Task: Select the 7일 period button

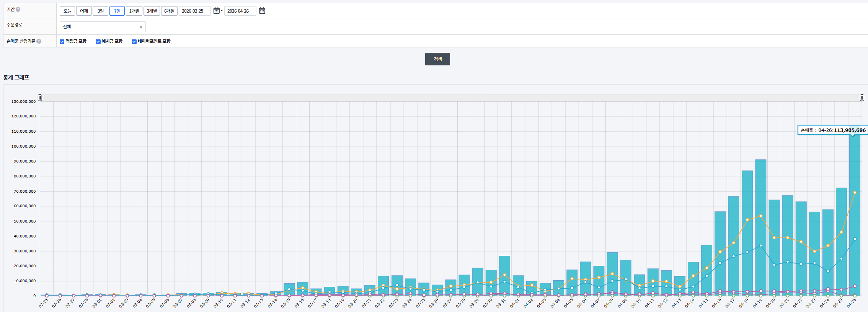Action: point(117,11)
